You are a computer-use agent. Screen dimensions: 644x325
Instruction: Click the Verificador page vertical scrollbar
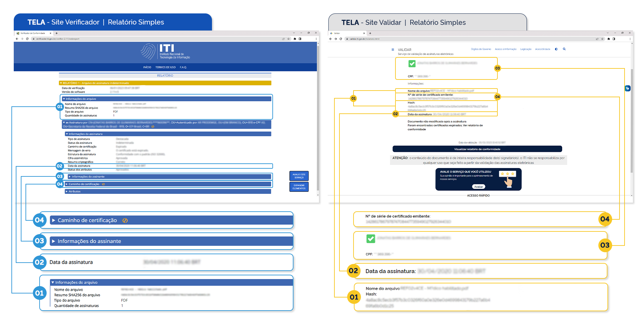point(318,117)
